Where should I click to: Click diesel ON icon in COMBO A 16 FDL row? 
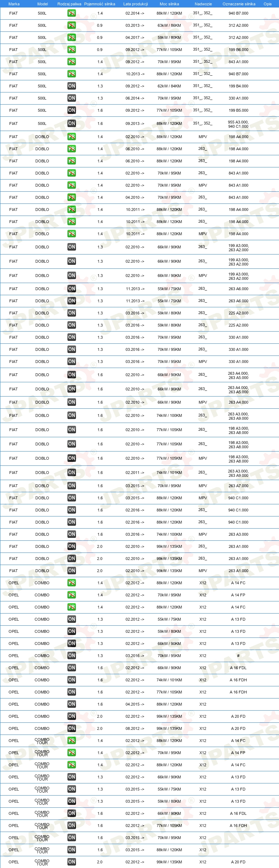(x=71, y=668)
